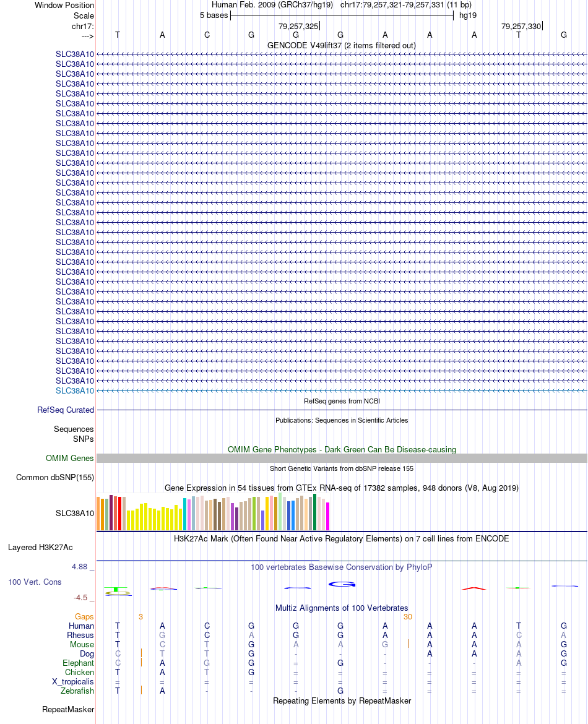Click the lone C base in reference row
The image size is (588, 724).
click(207, 35)
